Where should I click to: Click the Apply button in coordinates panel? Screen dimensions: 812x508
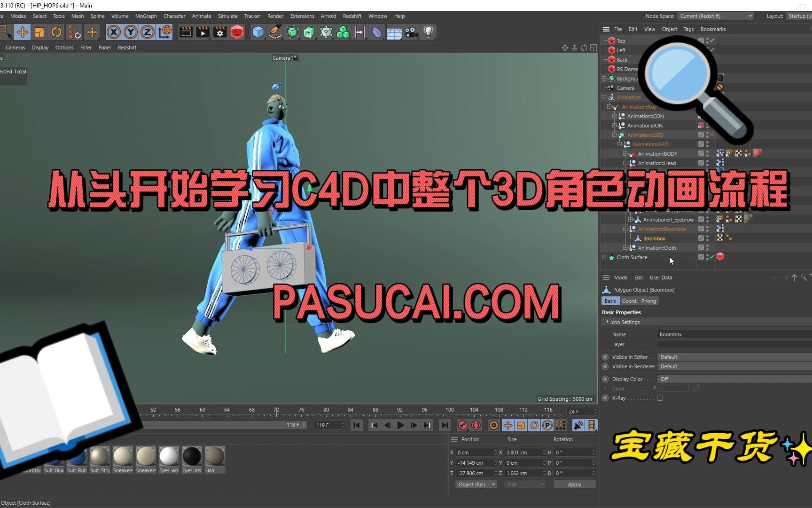[574, 484]
